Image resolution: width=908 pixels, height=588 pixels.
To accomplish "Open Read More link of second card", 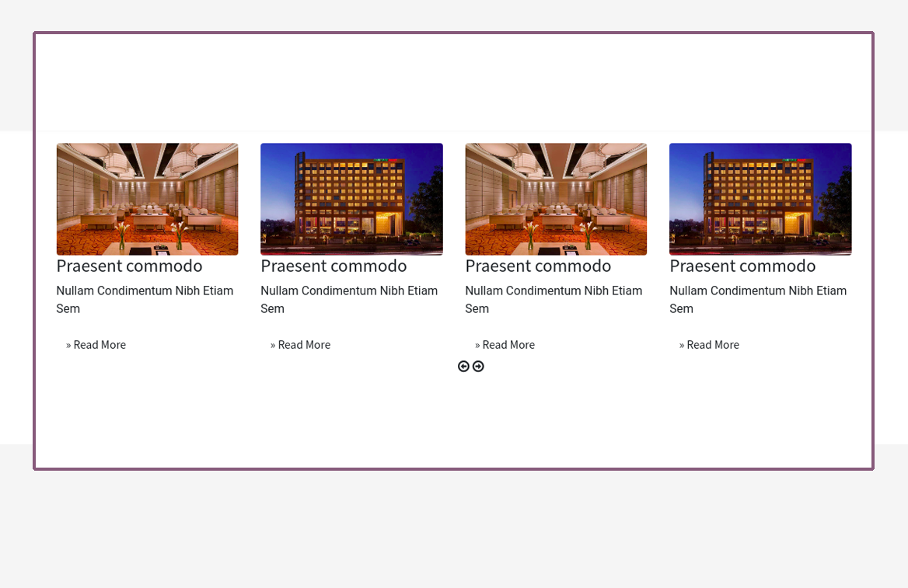I will click(300, 345).
